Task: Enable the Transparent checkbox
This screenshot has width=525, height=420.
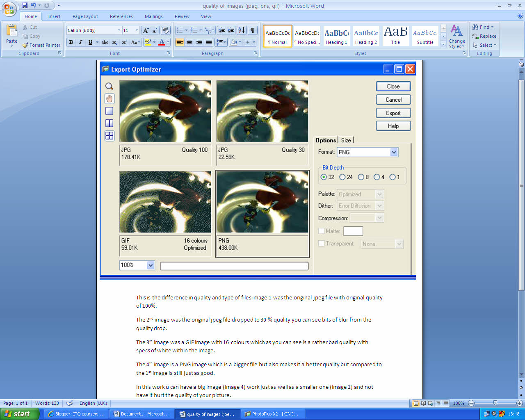Action: point(321,243)
